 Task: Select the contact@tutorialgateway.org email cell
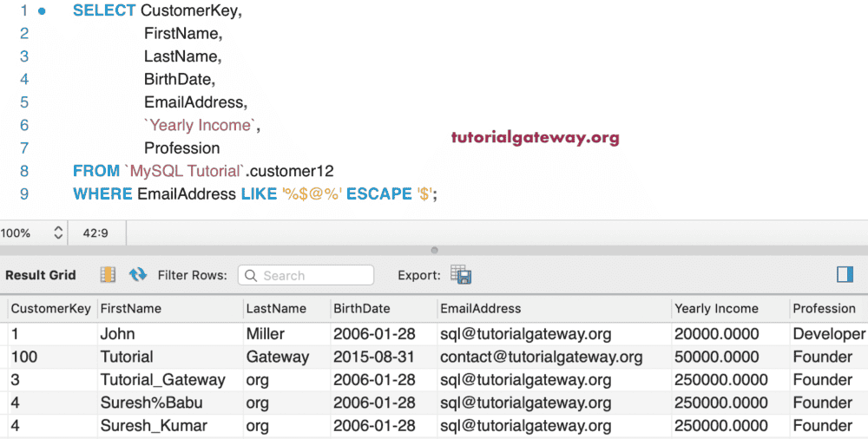pyautogui.click(x=541, y=357)
